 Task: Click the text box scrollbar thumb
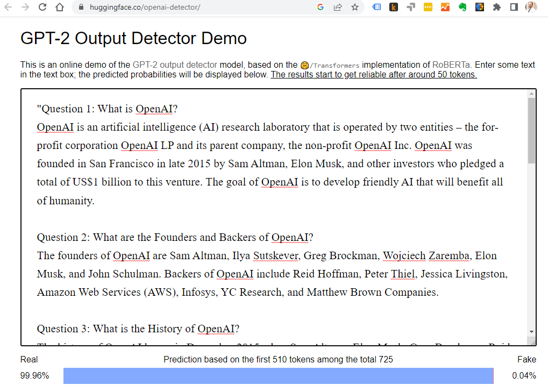pos(531,130)
